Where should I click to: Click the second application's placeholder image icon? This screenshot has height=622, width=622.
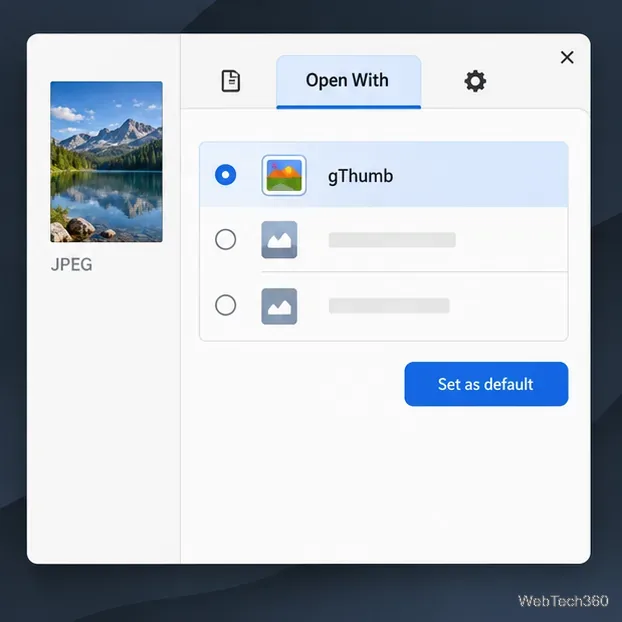pyautogui.click(x=279, y=240)
